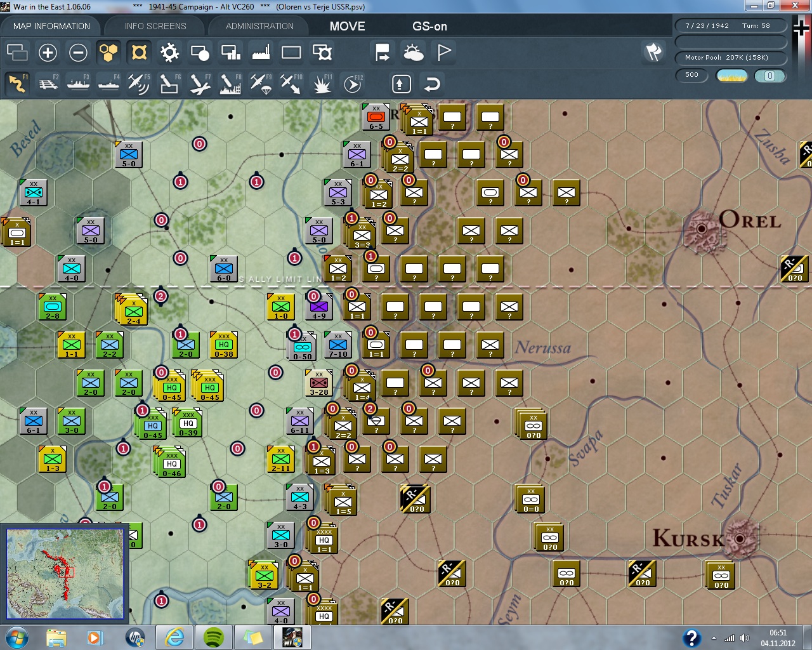Click the rectangle-with-bar-chart map info icon

click(230, 52)
